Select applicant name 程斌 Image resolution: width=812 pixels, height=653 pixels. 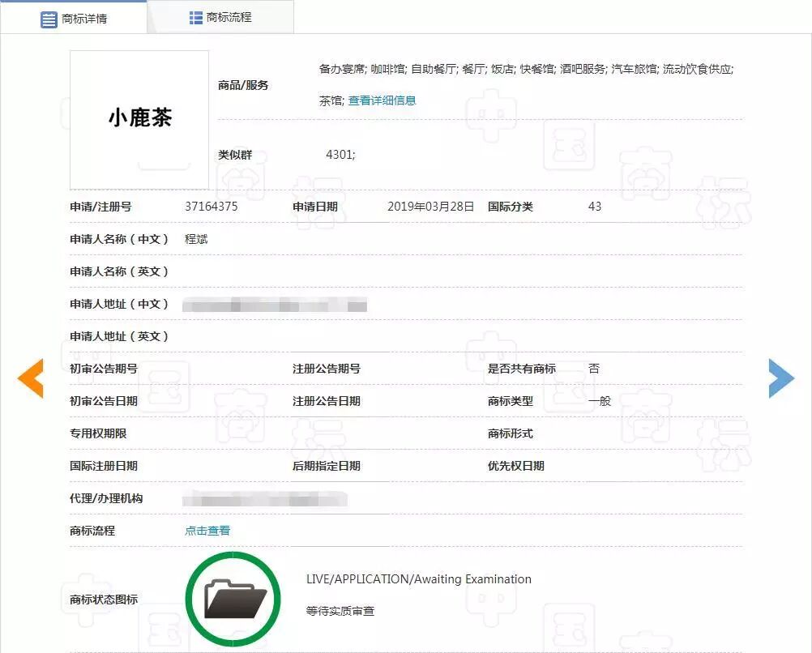coord(196,239)
